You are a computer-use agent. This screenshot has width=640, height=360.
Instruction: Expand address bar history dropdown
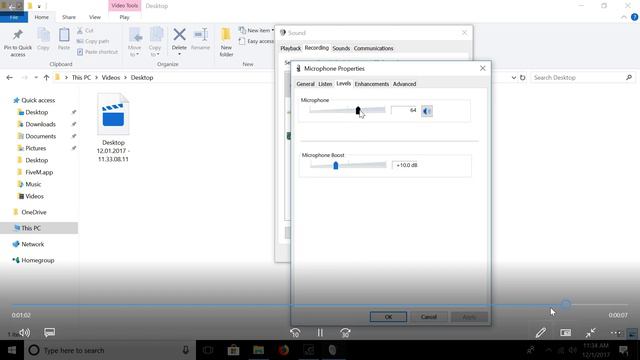(513, 78)
